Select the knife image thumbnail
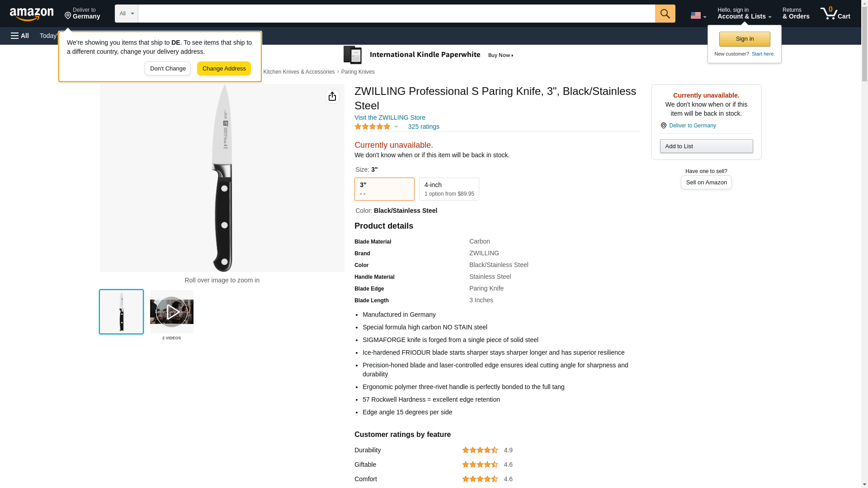Viewport: 868px width, 488px height. 121,312
